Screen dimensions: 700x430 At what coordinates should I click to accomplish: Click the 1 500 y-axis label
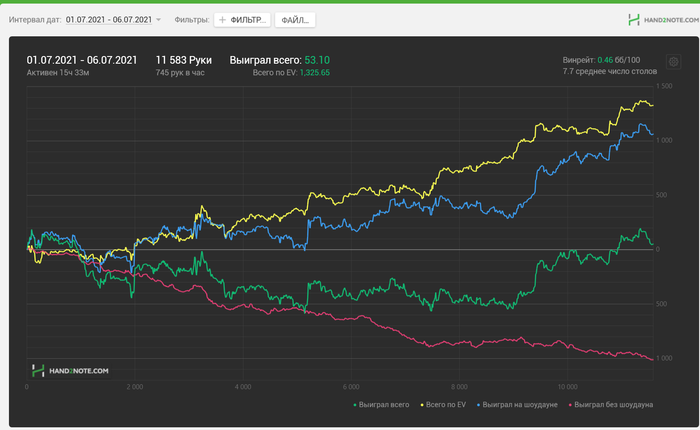point(664,86)
